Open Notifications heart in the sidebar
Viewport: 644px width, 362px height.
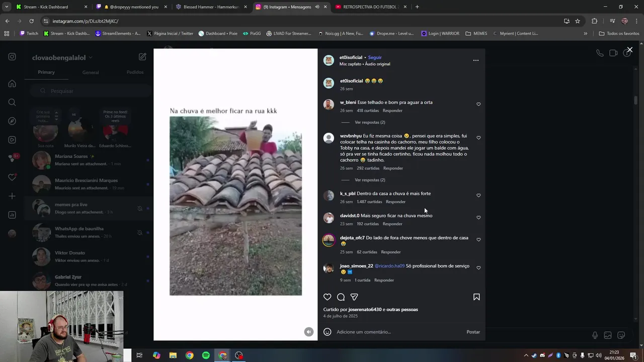click(12, 177)
